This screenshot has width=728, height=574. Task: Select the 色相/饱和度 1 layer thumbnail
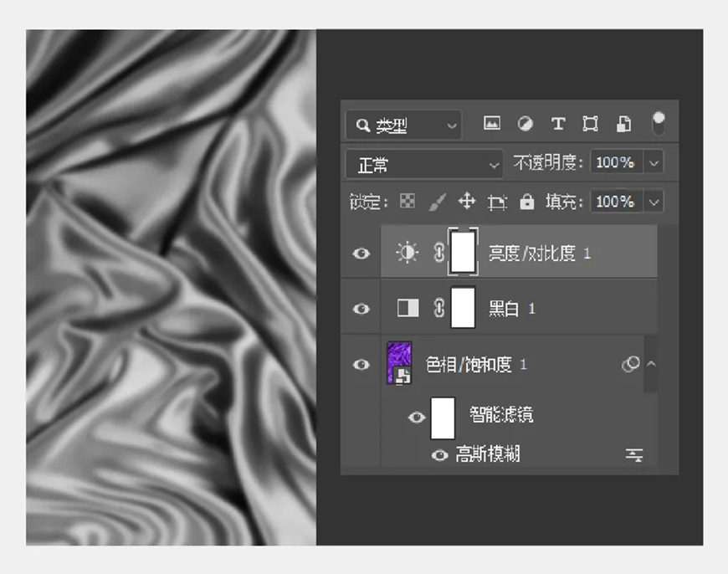(x=397, y=362)
